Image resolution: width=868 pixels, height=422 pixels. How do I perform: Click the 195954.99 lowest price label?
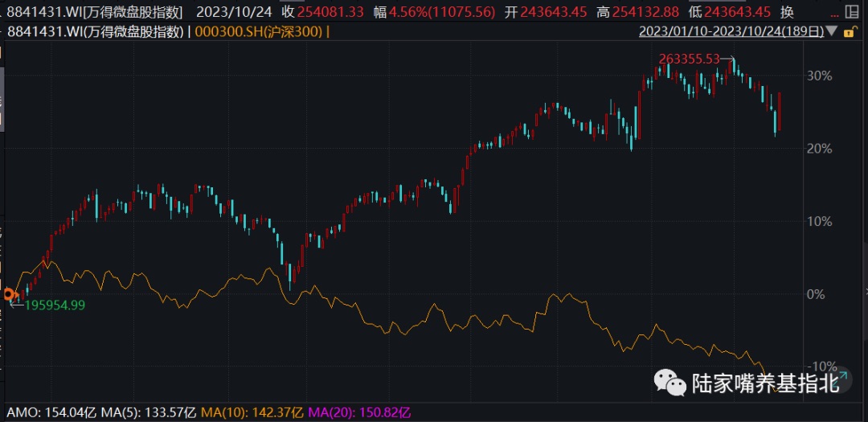[55, 305]
